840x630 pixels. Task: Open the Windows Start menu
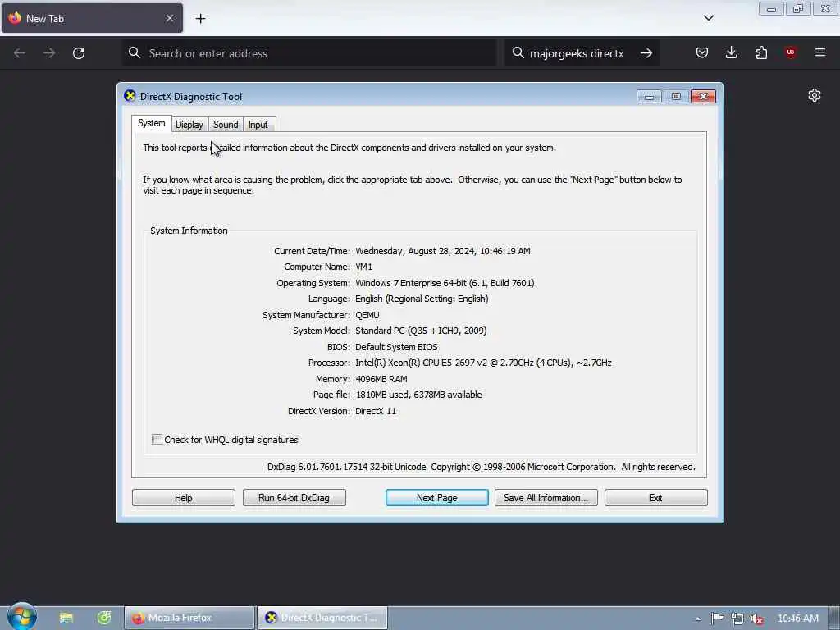click(x=22, y=617)
